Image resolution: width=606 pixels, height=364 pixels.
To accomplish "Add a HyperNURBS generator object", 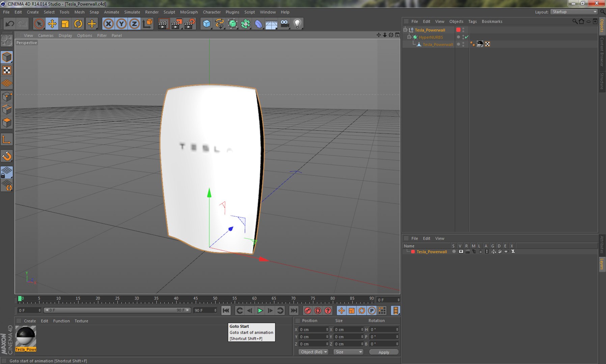I will coord(233,24).
